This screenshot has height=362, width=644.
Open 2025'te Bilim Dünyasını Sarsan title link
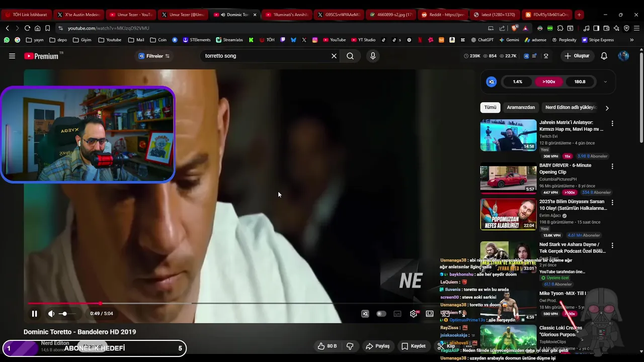click(573, 205)
